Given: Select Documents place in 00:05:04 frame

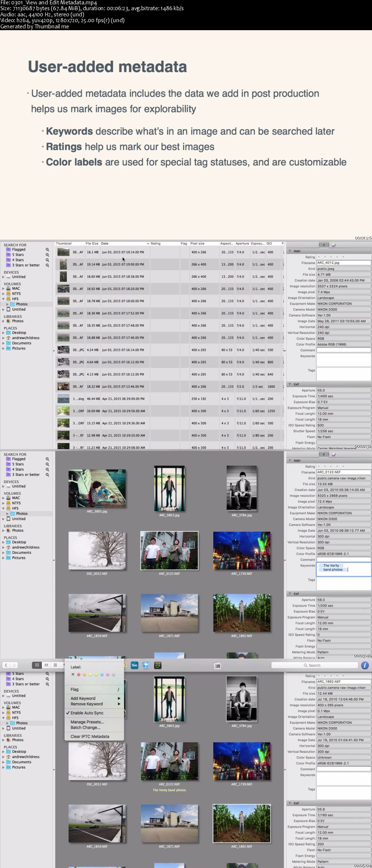Looking at the screenshot, I should (x=21, y=762).
